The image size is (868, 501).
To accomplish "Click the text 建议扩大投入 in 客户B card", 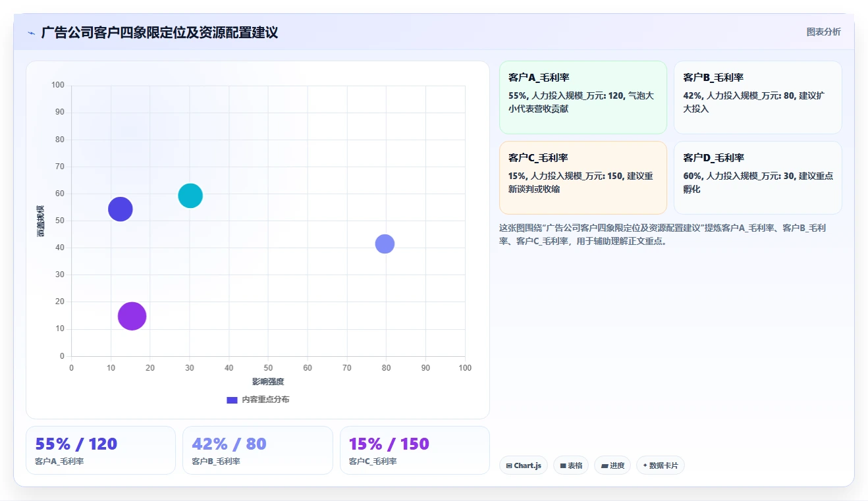I will (754, 102).
